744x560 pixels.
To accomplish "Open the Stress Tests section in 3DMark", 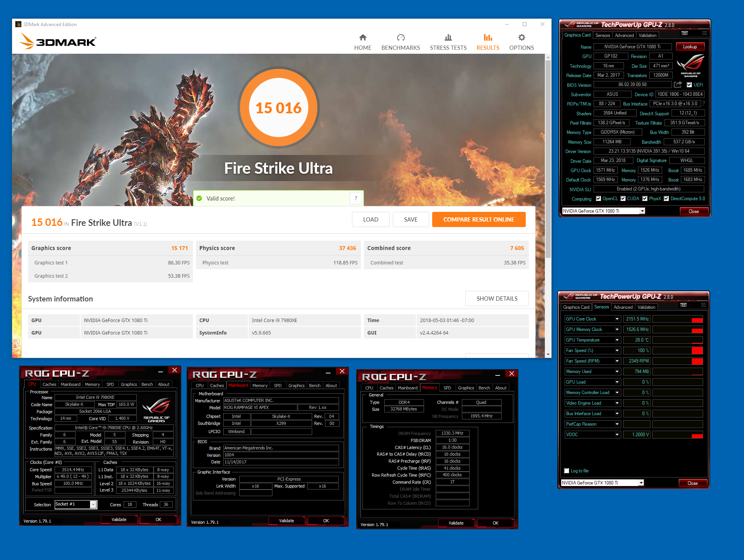I will click(x=448, y=42).
